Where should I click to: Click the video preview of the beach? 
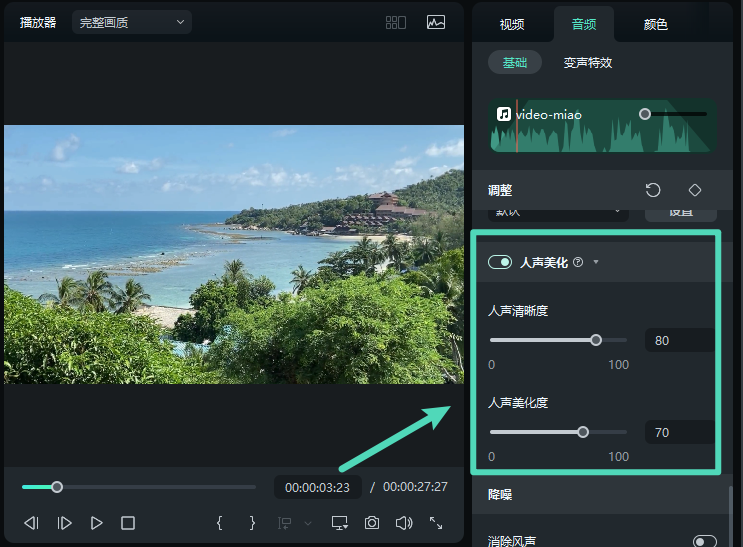pos(234,255)
